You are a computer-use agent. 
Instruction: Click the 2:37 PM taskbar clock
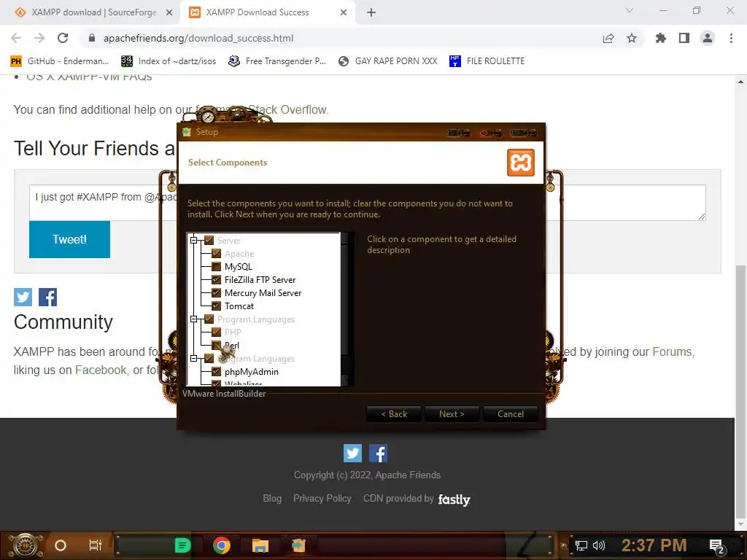pyautogui.click(x=654, y=545)
